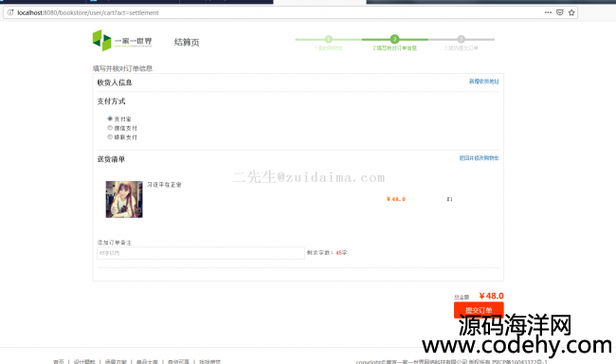Click step 3 circle in progress bar

[461, 39]
